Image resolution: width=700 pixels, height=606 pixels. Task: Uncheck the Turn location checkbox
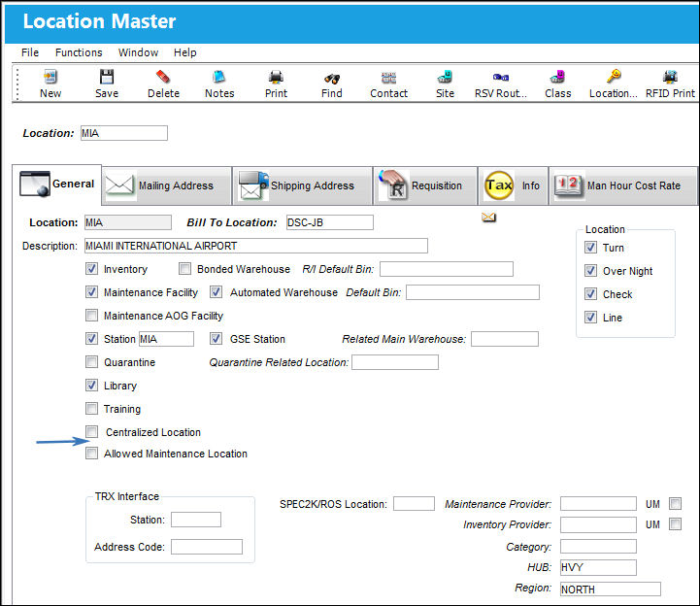590,248
